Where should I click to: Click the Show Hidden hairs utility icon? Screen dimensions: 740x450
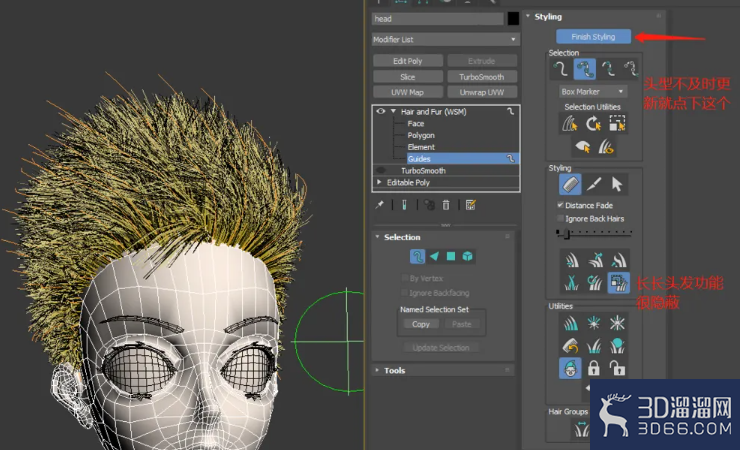606,147
